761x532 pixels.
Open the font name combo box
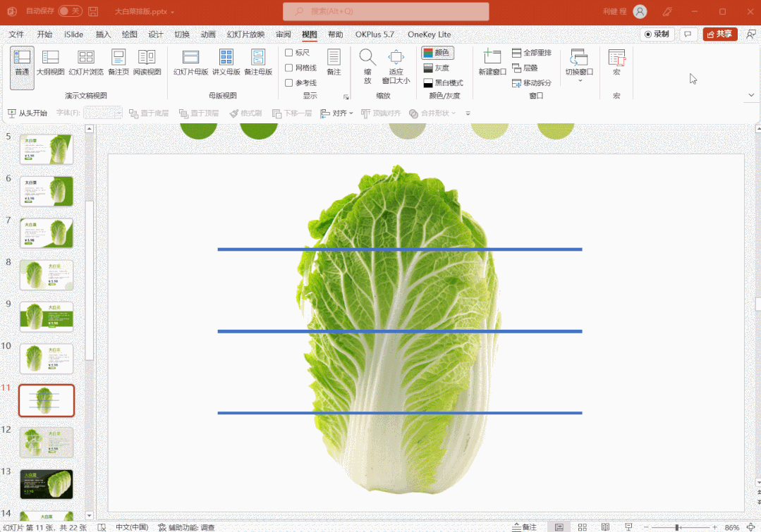pyautogui.click(x=103, y=113)
